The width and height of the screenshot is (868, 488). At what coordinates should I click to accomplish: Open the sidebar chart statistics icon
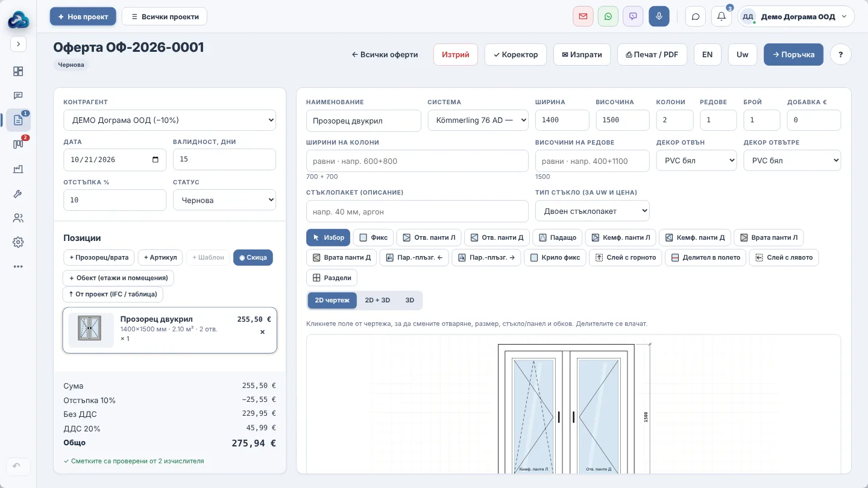click(18, 169)
